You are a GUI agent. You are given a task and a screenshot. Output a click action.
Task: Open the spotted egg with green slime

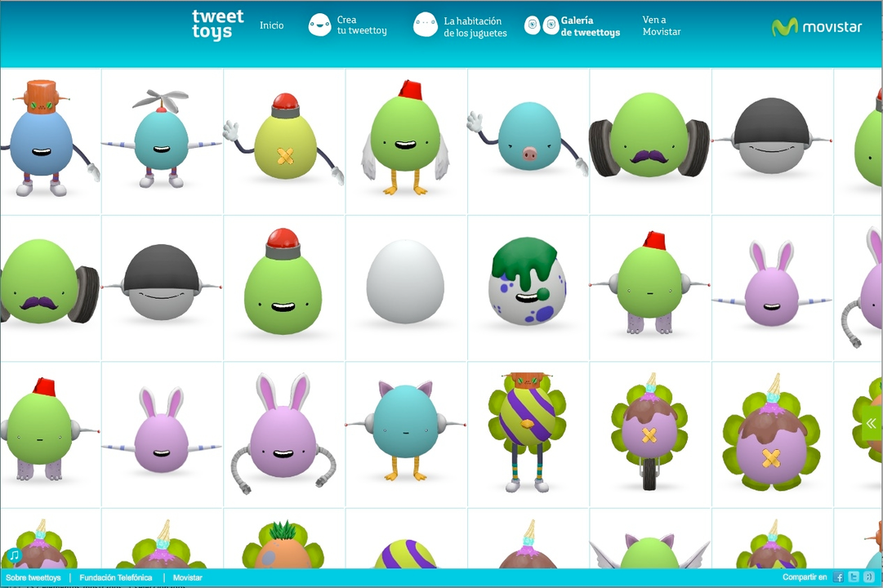(x=527, y=282)
